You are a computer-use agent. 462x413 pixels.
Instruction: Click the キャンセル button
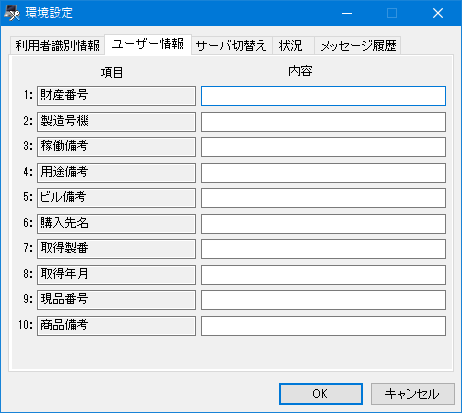point(413,394)
